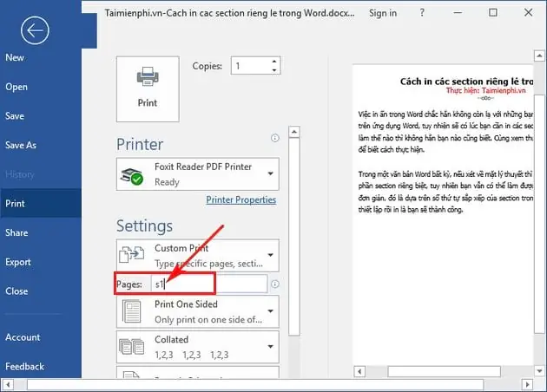This screenshot has height=392, width=547.
Task: Click the large Print button
Action: [x=148, y=89]
